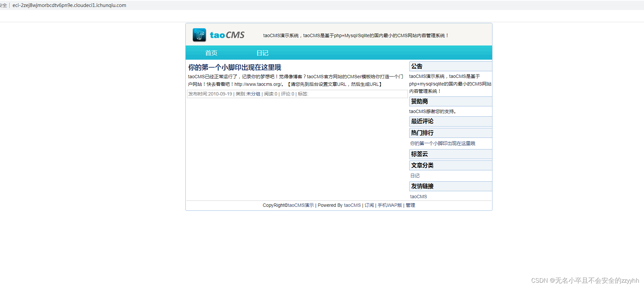
Task: Click the taoCMS感谢您的支持 sponsor text
Action: [433, 112]
